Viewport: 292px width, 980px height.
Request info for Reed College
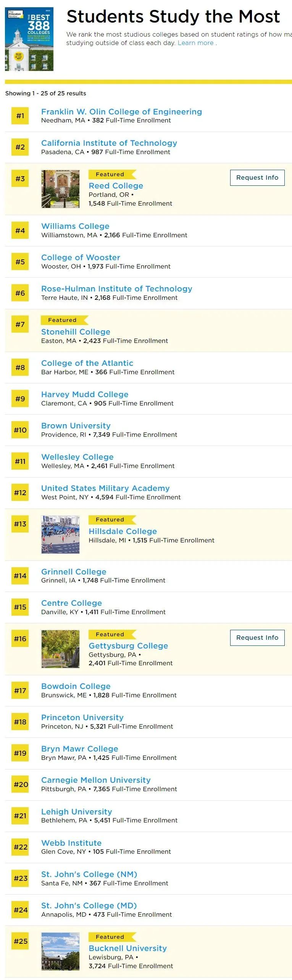pyautogui.click(x=257, y=178)
